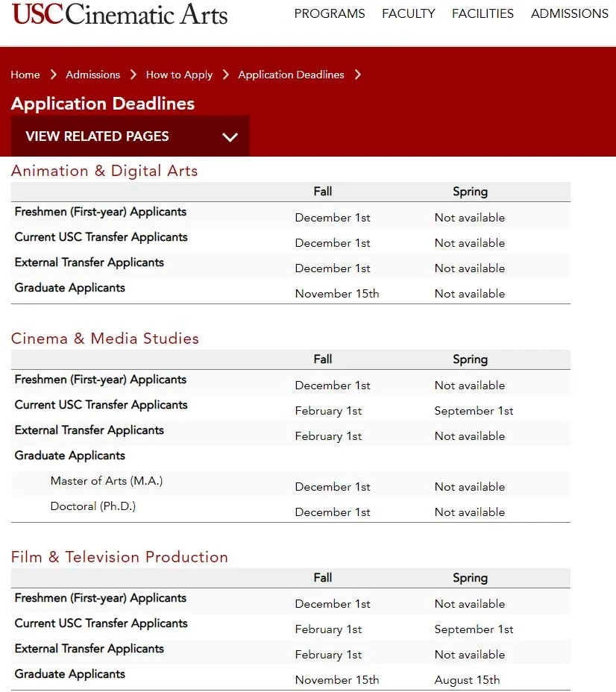Click Current USC Transfer Applicants in Animation table

click(x=101, y=237)
